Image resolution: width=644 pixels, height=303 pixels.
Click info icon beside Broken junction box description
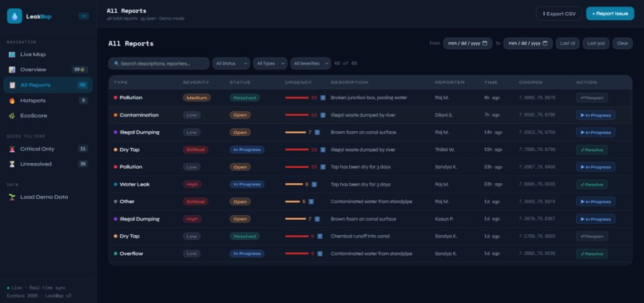323,98
